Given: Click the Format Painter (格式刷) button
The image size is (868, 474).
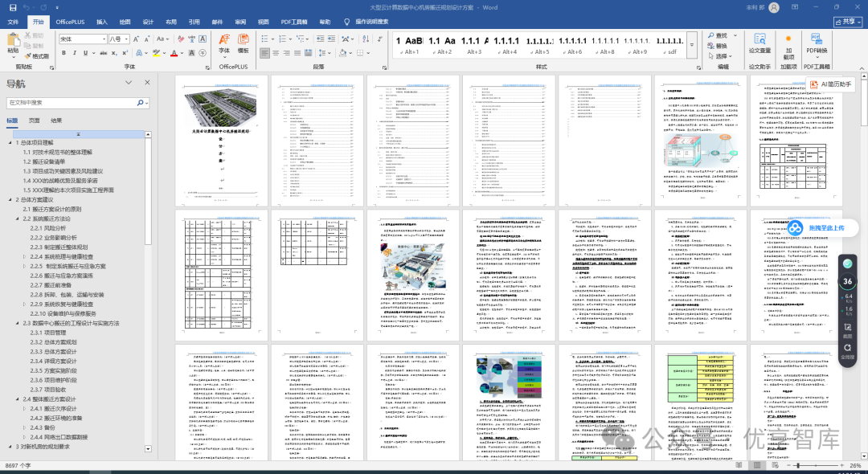Looking at the screenshot, I should click(x=36, y=56).
